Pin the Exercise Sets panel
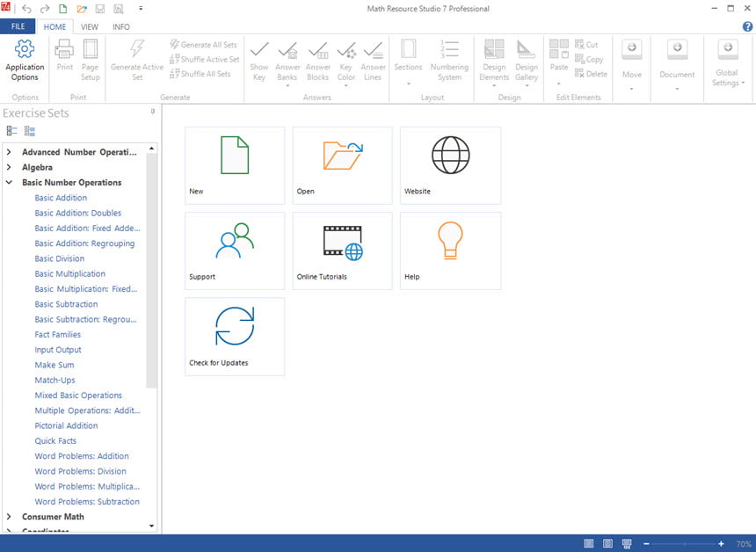This screenshot has width=756, height=552. 153,112
